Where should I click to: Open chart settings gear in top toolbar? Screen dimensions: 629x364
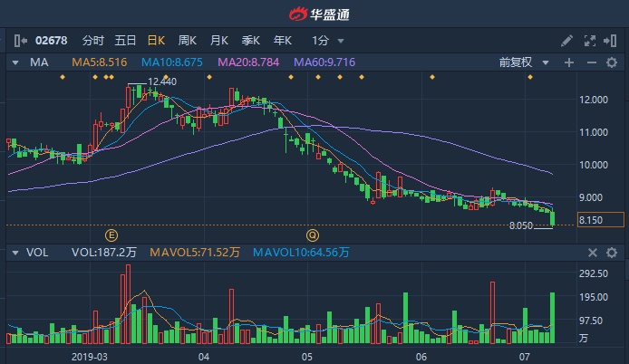(x=612, y=41)
